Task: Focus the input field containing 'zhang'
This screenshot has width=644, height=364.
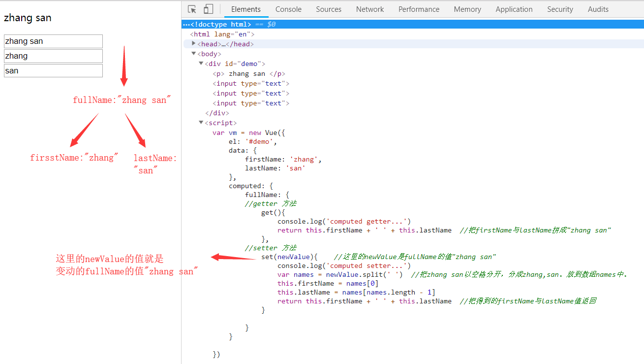Action: pos(53,56)
